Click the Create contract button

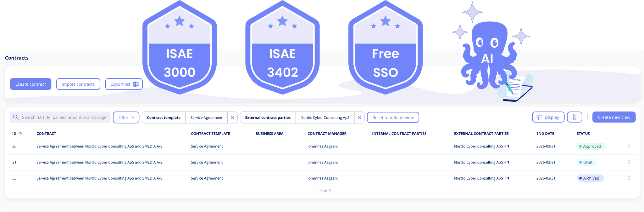31,84
